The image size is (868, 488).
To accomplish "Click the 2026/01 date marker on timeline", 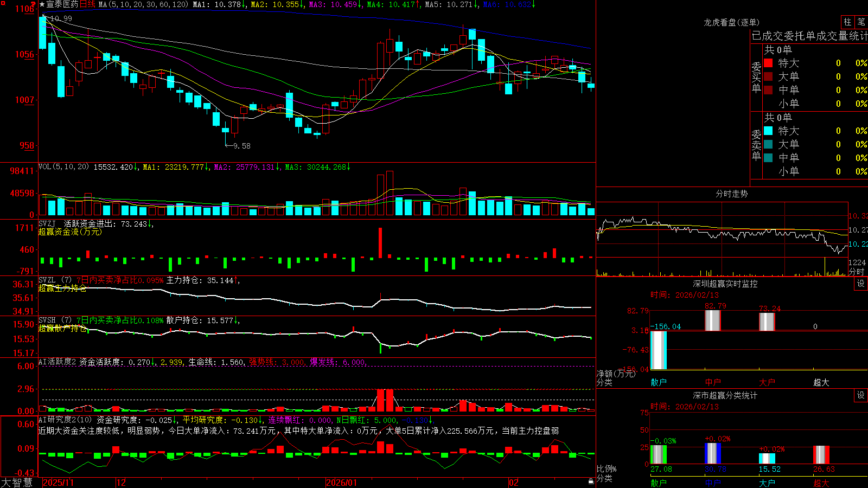I will (342, 483).
